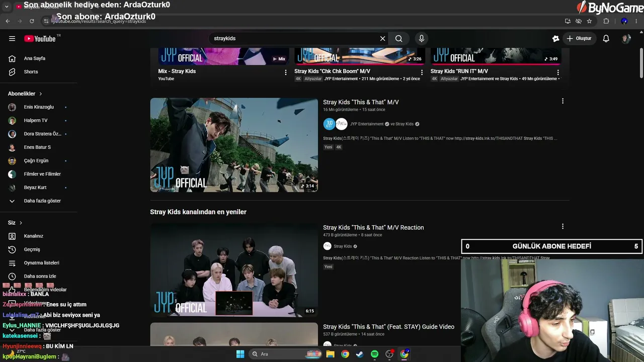Open "This & That" M/V Reaction title
The image size is (644, 362).
point(373,228)
